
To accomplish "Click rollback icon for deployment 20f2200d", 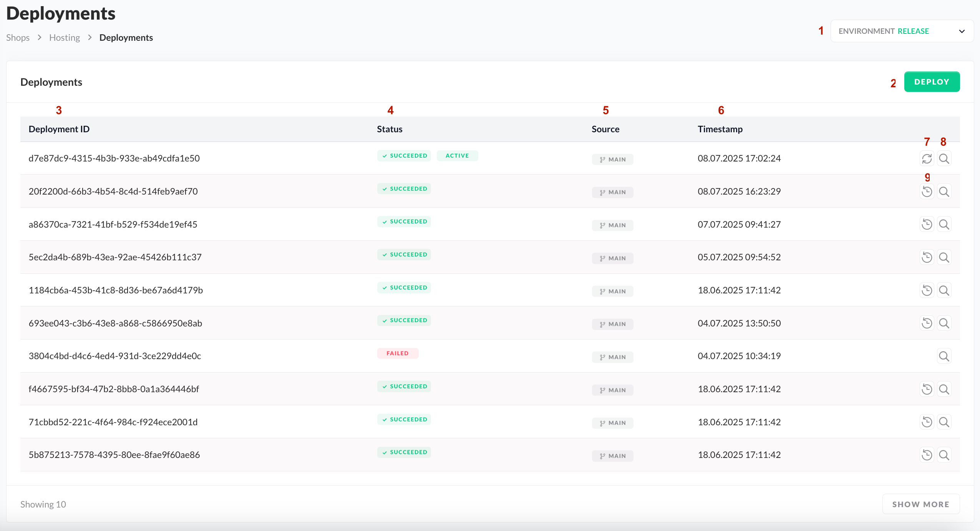I will pyautogui.click(x=927, y=191).
